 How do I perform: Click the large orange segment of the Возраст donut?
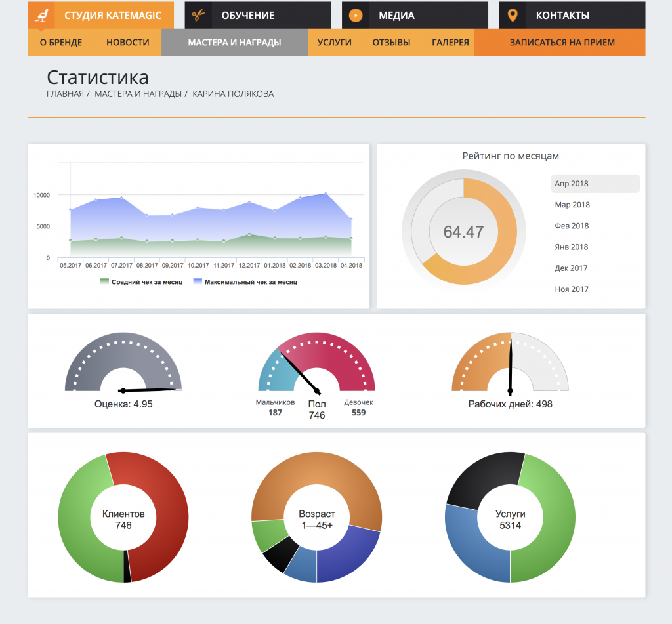coord(316,469)
